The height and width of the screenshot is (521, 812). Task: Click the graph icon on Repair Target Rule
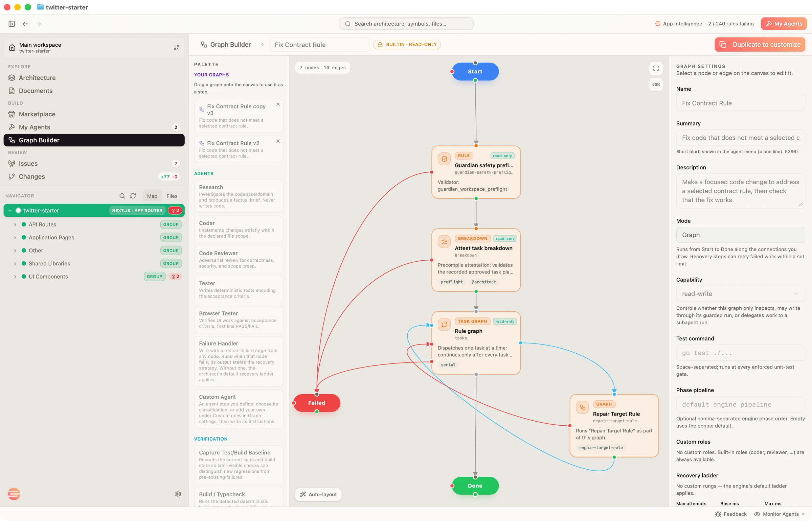pos(582,407)
